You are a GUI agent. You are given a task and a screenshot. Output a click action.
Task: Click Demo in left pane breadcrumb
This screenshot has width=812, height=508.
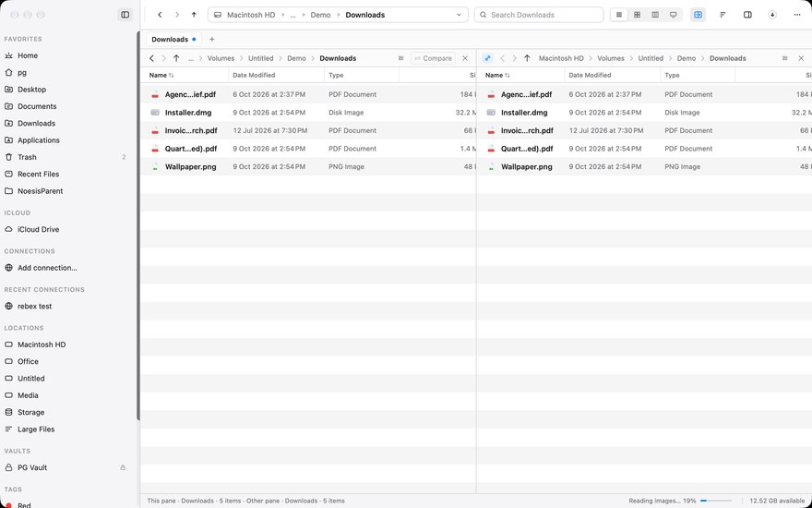coord(296,58)
